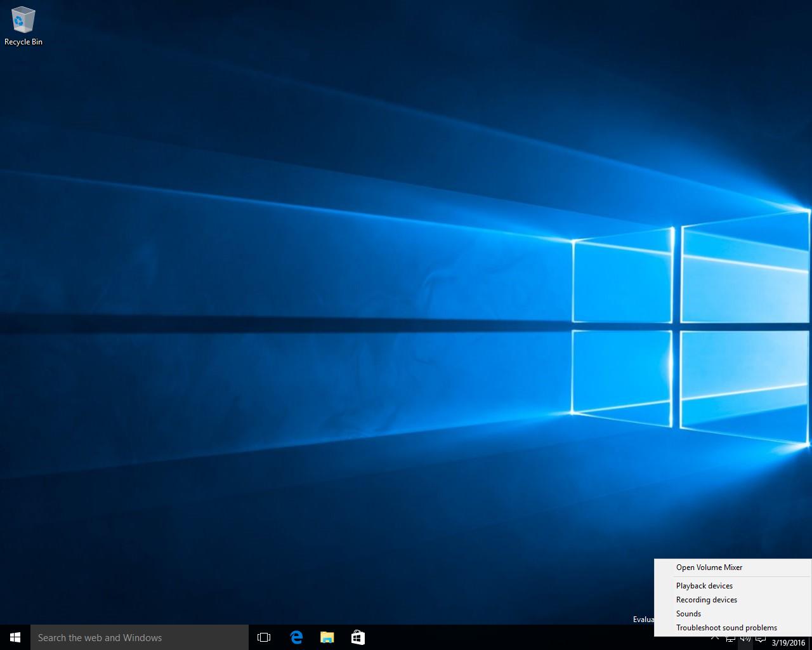Open the Action Center notification icon
Screen dimensions: 812x650
pyautogui.click(x=761, y=639)
